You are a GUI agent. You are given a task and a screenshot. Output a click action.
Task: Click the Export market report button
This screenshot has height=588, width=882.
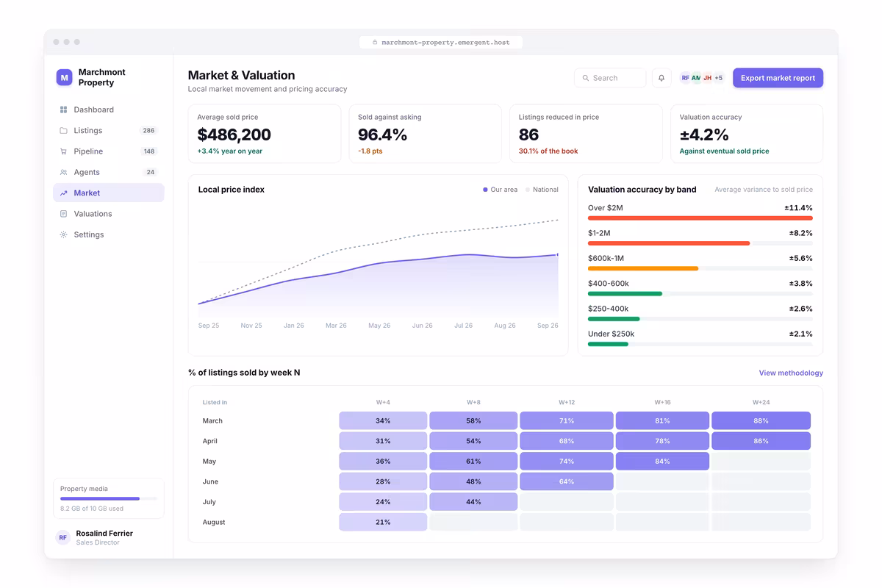(778, 78)
